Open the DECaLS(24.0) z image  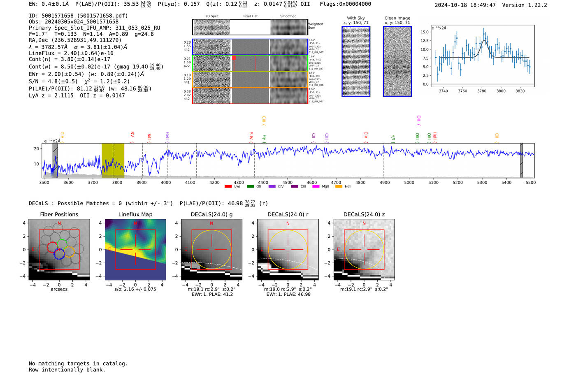(364, 250)
